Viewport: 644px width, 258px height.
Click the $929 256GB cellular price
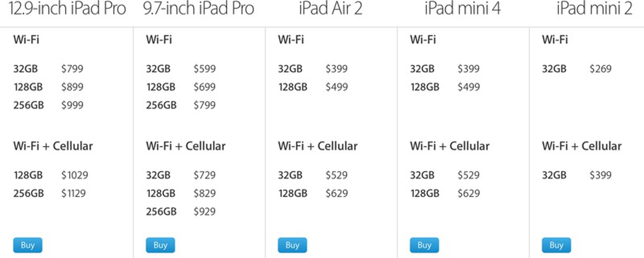tap(204, 211)
